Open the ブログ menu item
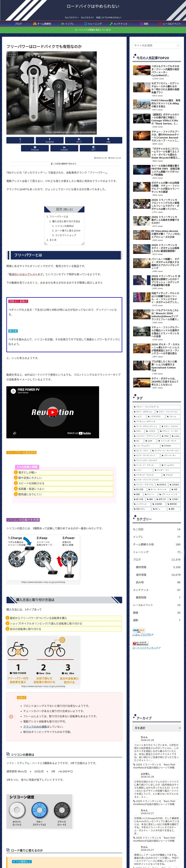 coord(16,24)
